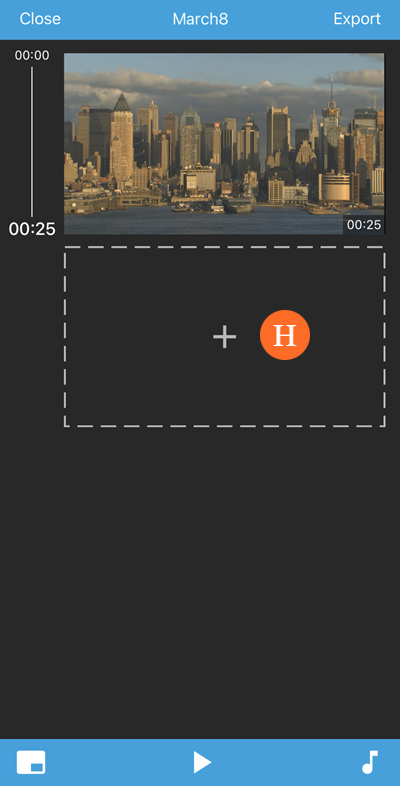
Task: Start playback with the play triangle
Action: 202,762
